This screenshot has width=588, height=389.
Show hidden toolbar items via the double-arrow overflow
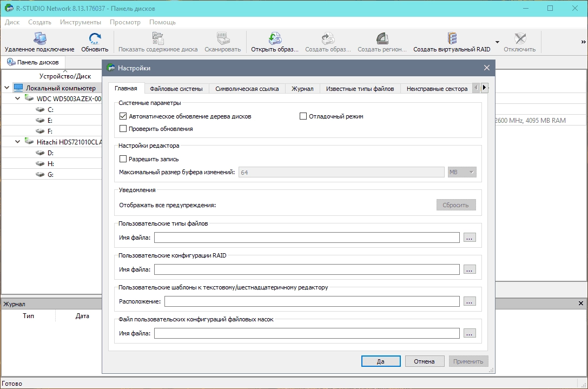coord(584,42)
